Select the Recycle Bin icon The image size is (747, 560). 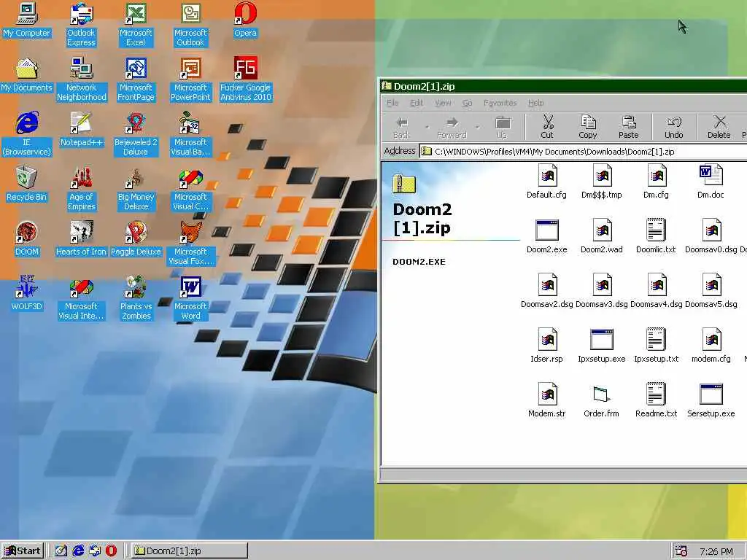[x=27, y=184]
